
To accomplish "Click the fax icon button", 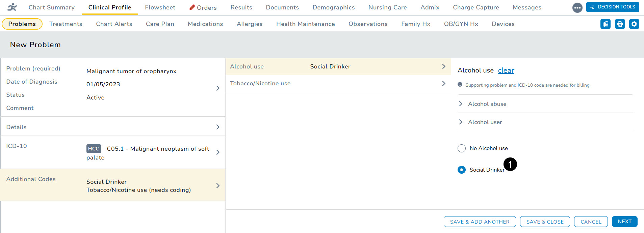I will point(605,24).
